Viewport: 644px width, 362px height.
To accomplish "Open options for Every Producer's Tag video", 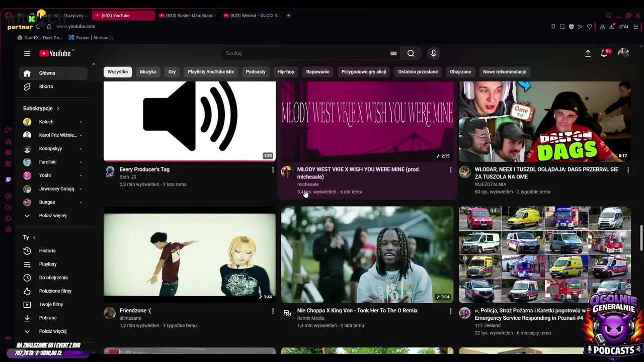I will [273, 170].
